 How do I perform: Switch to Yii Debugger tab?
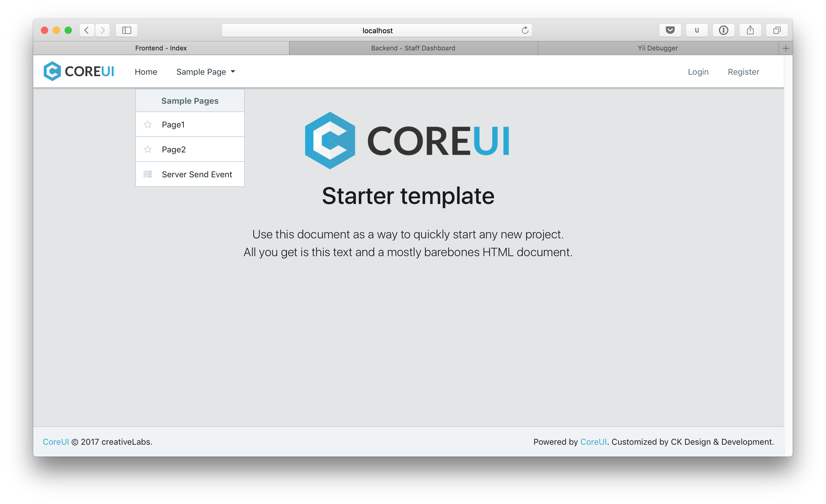(x=658, y=48)
